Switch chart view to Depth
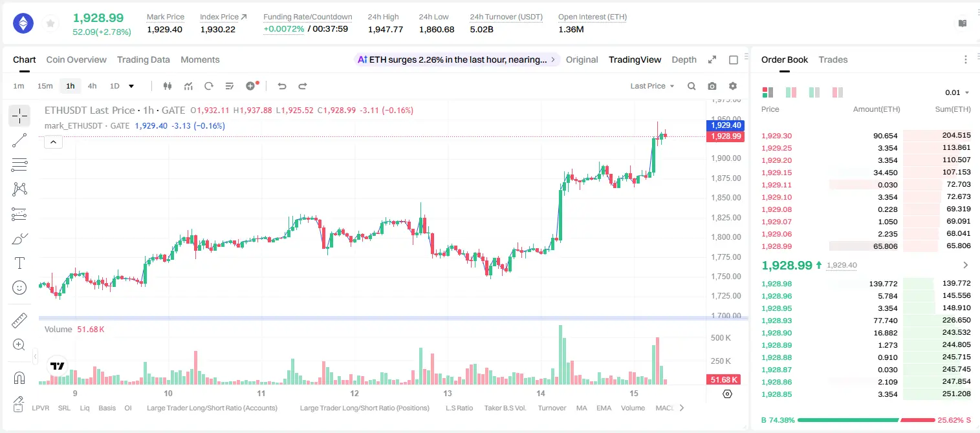 click(x=684, y=59)
